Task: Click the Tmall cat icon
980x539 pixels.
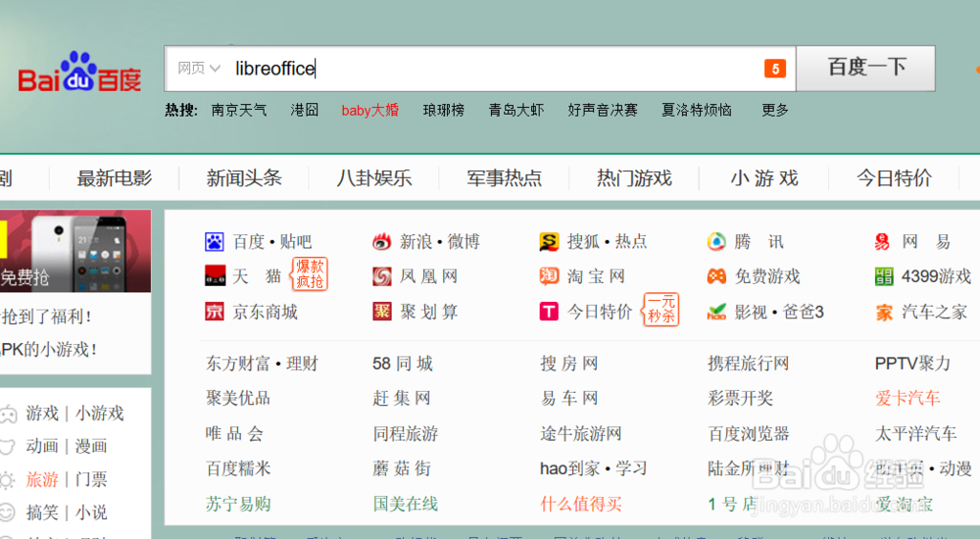Action: [x=215, y=275]
